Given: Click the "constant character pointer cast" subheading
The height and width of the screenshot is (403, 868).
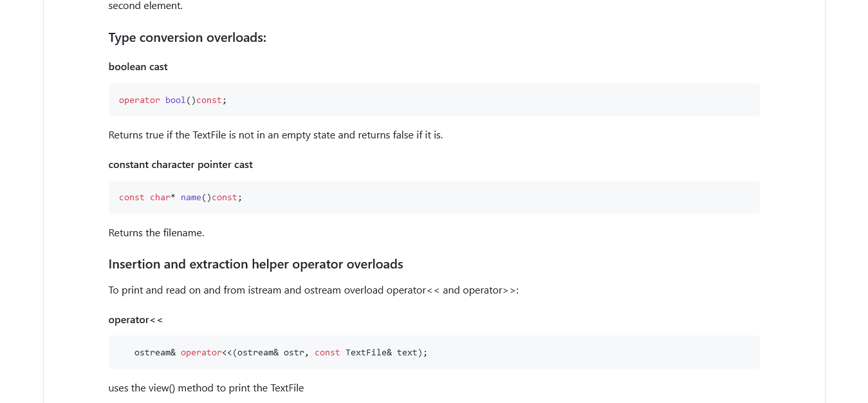Looking at the screenshot, I should [180, 164].
